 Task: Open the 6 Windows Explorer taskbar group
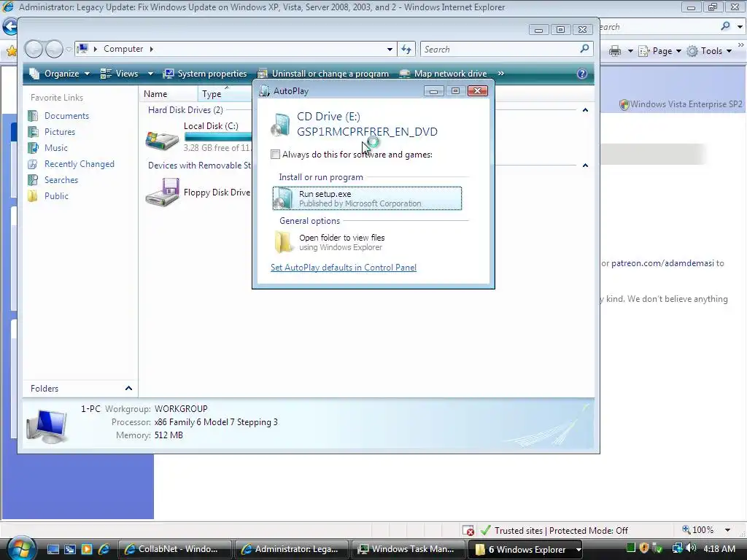pyautogui.click(x=527, y=549)
